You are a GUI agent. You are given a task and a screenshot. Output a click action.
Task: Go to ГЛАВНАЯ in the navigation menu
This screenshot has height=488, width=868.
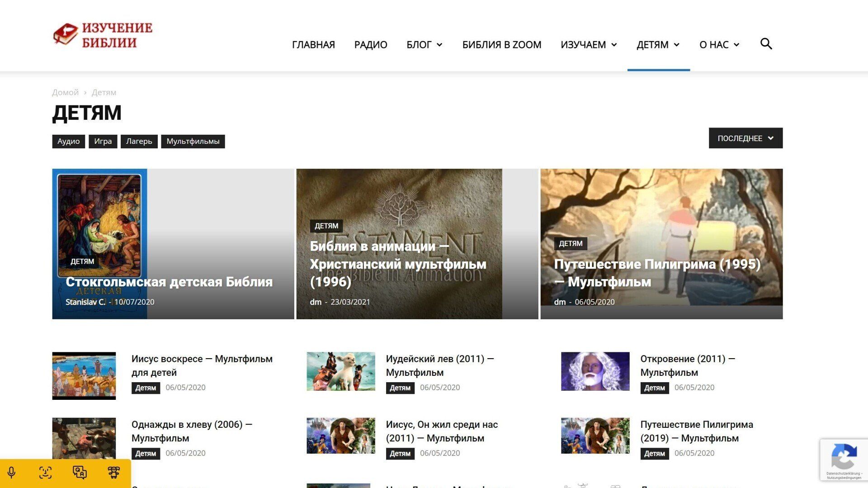tap(313, 45)
